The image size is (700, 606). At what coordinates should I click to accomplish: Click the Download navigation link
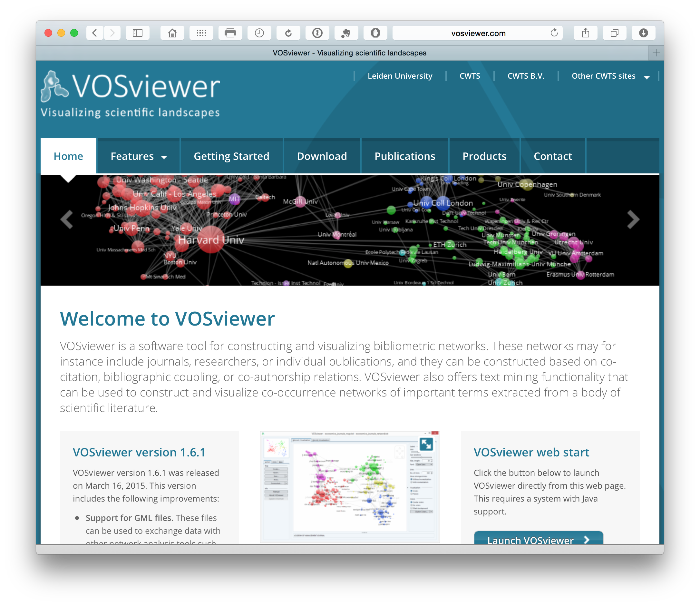pos(322,156)
